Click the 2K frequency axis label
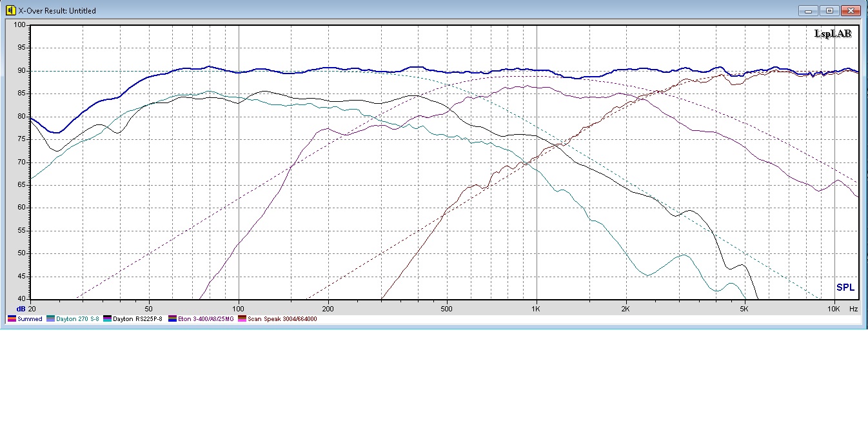The height and width of the screenshot is (439, 868). (x=626, y=309)
